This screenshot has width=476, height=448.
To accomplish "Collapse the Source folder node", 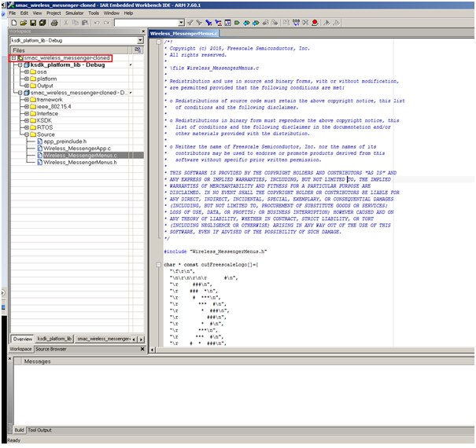I will 26,134.
